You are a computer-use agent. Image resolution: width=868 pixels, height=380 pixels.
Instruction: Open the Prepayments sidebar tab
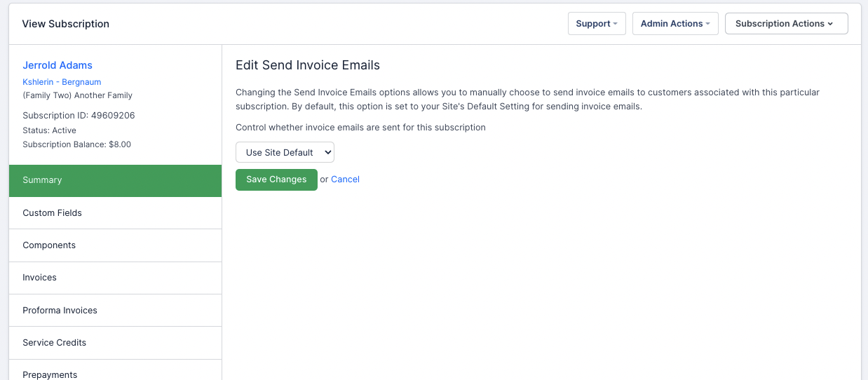point(115,373)
